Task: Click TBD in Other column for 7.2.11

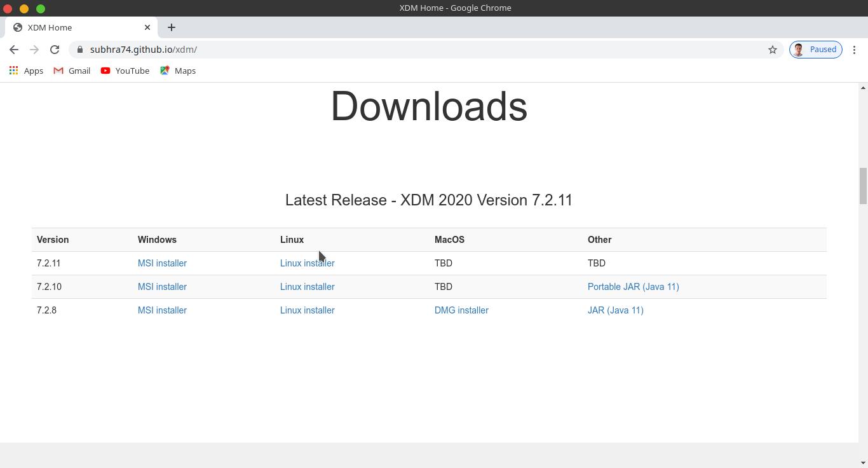Action: point(597,263)
